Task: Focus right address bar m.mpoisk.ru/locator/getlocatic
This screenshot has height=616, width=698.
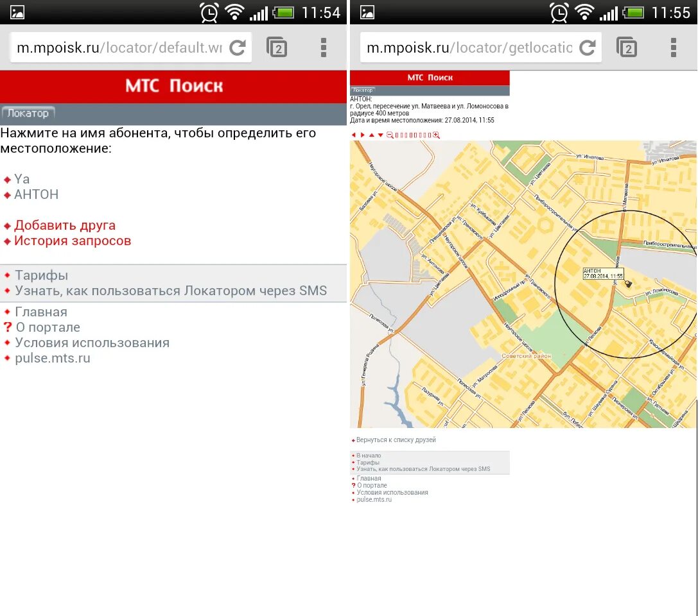Action: point(469,47)
